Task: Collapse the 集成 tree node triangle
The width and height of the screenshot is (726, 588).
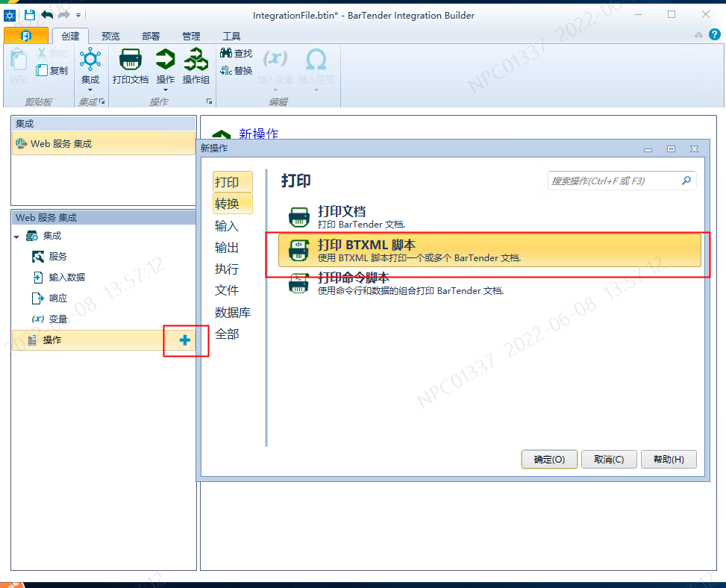Action: (x=16, y=235)
